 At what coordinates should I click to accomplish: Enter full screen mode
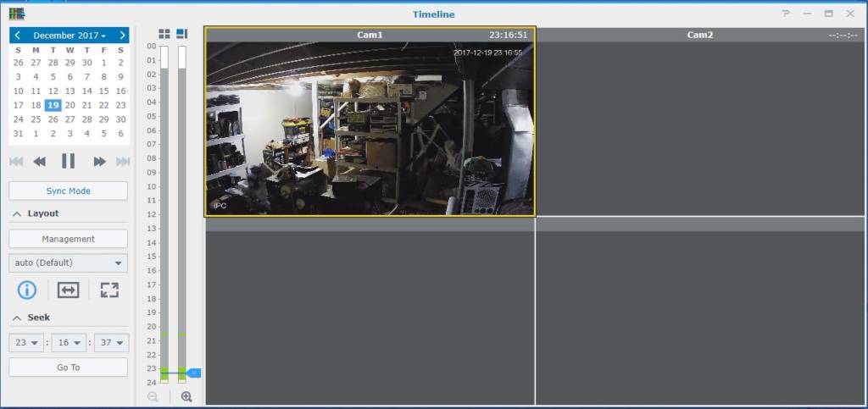(x=109, y=290)
